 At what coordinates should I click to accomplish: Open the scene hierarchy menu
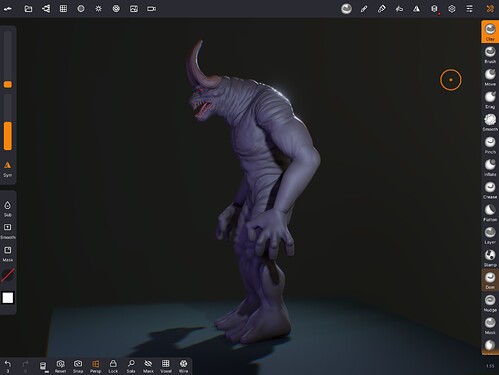point(46,9)
